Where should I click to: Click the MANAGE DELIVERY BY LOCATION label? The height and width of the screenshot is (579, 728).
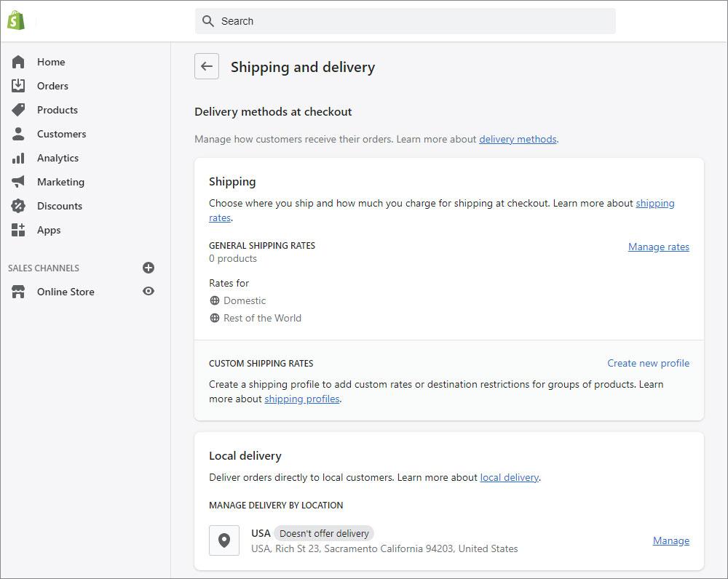click(276, 506)
